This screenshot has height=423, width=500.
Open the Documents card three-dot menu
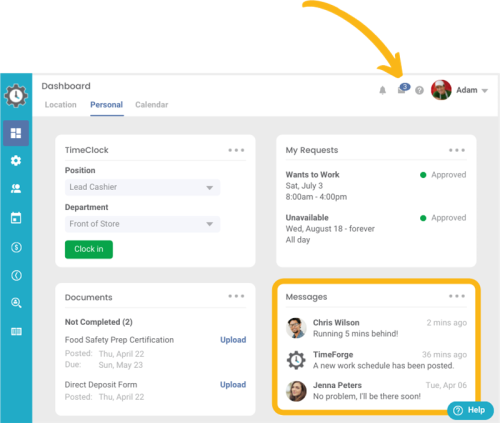tap(236, 296)
